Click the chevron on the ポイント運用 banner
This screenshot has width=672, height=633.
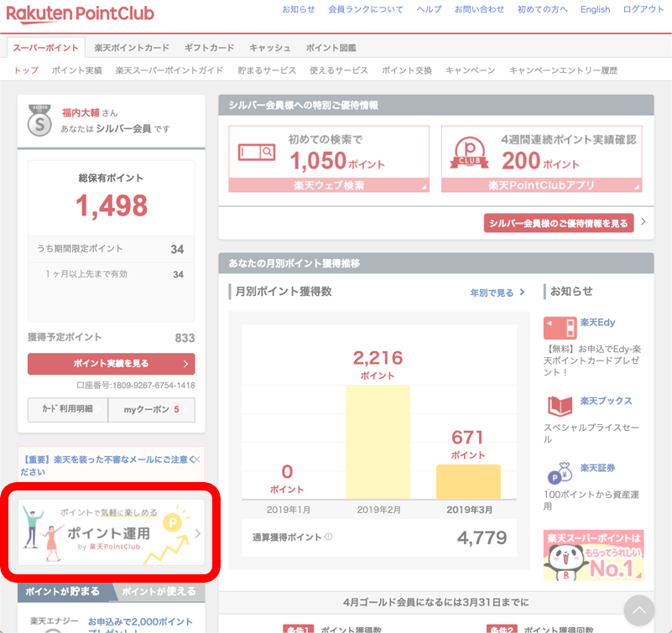point(197,533)
